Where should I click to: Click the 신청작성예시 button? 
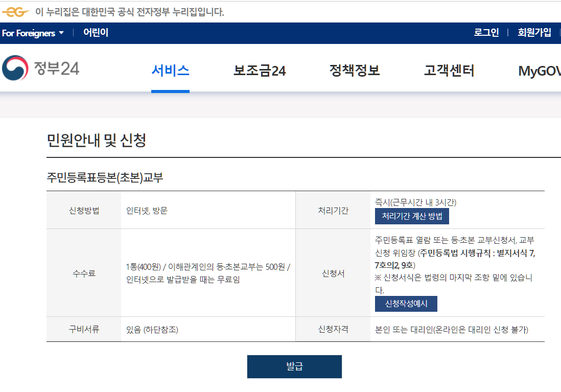click(x=406, y=304)
